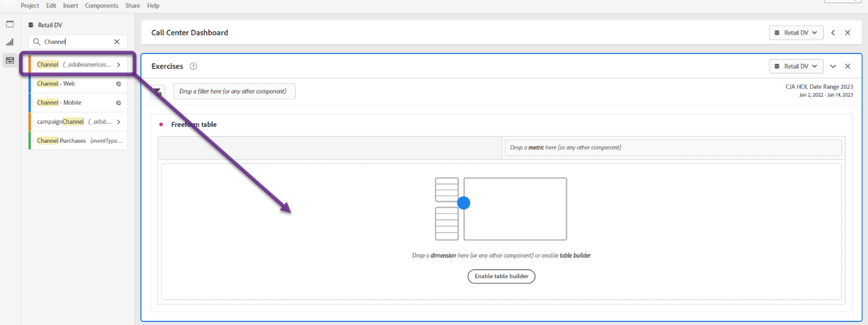The image size is (868, 325).
Task: Click the table builder link text
Action: (575, 256)
